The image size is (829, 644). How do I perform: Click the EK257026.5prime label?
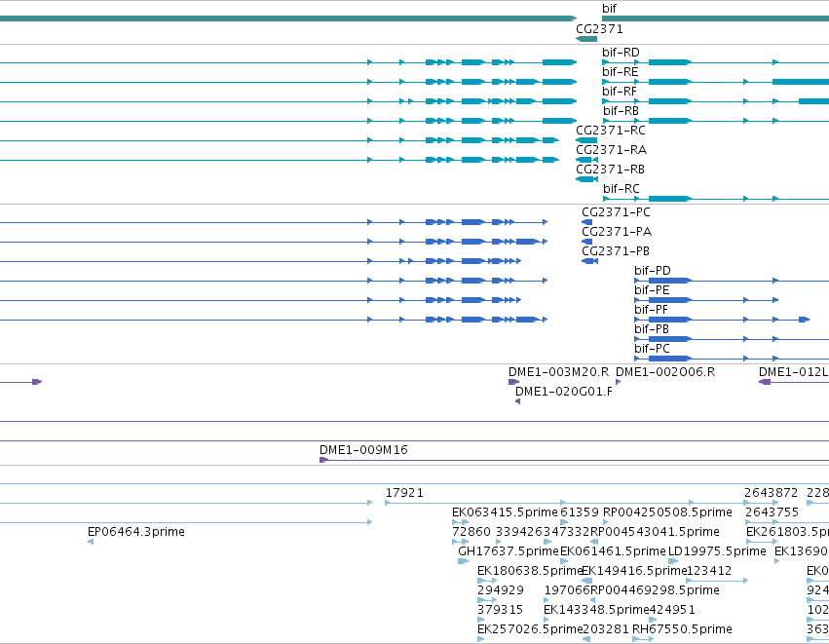pos(530,629)
